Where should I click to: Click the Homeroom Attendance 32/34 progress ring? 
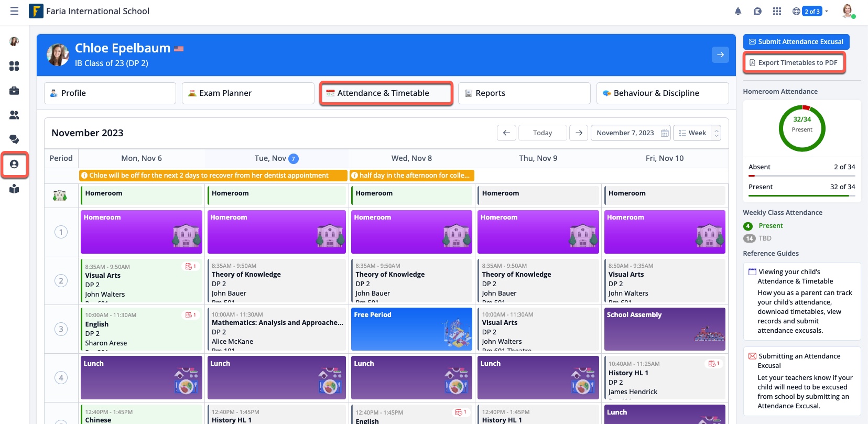pyautogui.click(x=802, y=128)
